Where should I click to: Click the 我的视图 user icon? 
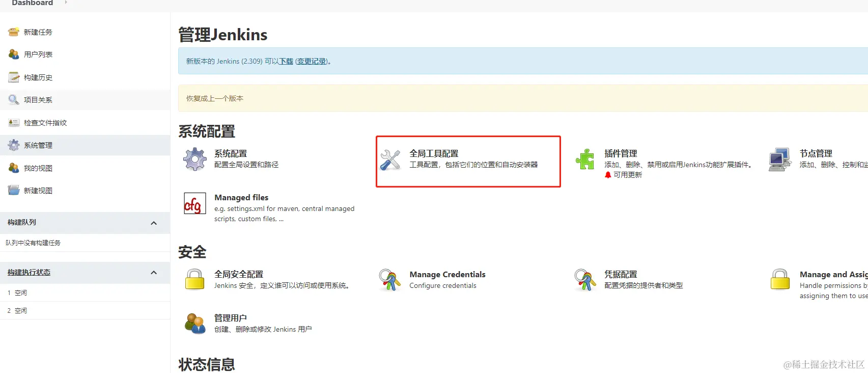pyautogui.click(x=14, y=168)
